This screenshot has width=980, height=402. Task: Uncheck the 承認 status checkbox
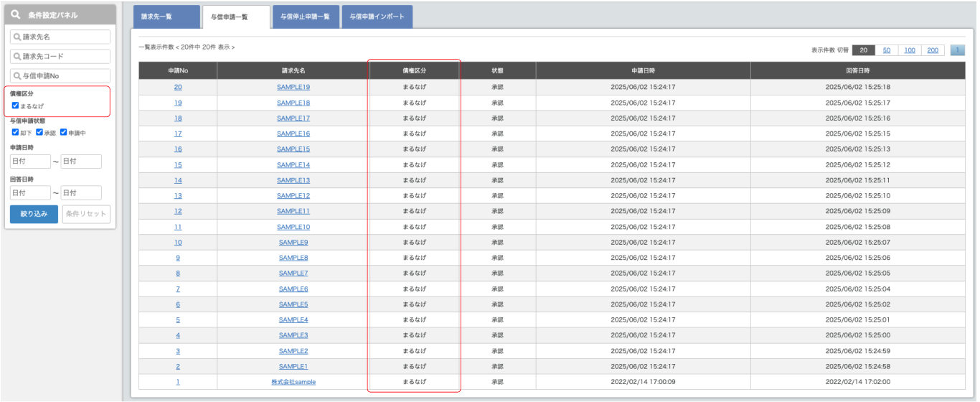39,132
